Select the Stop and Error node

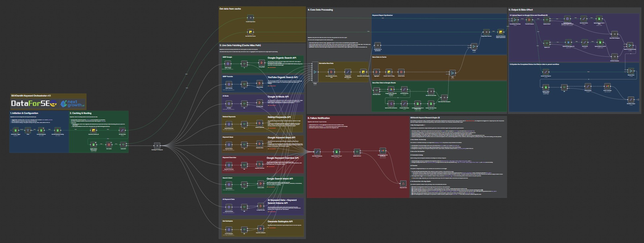coord(403,183)
